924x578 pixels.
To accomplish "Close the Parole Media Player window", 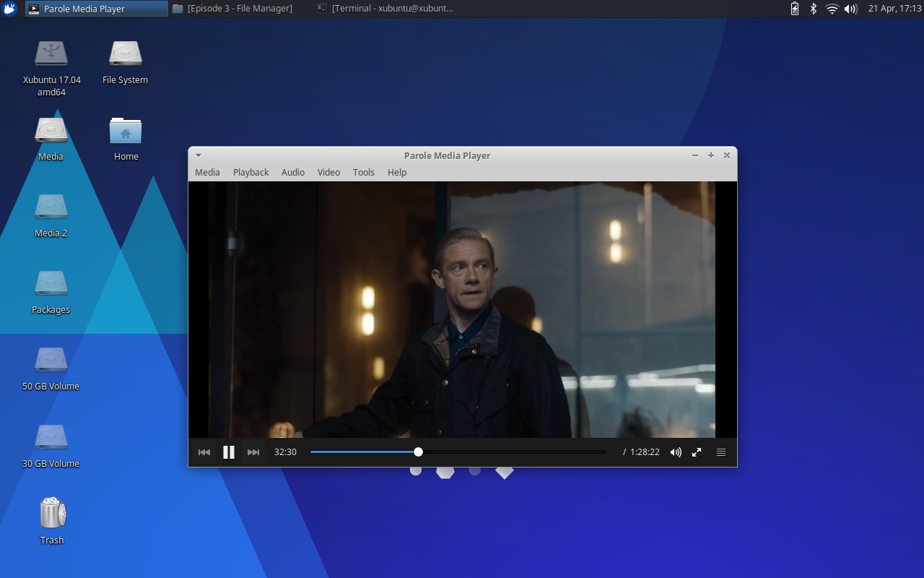I will tap(727, 155).
